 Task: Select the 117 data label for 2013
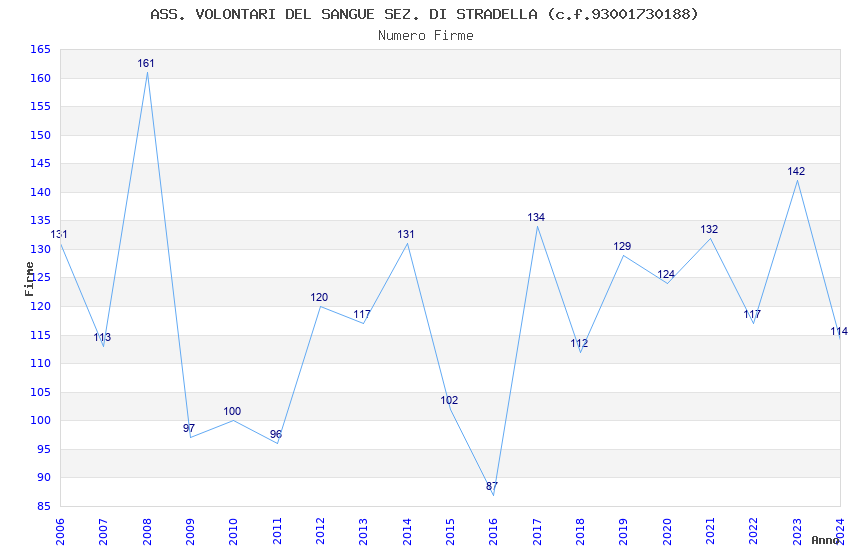(x=362, y=315)
